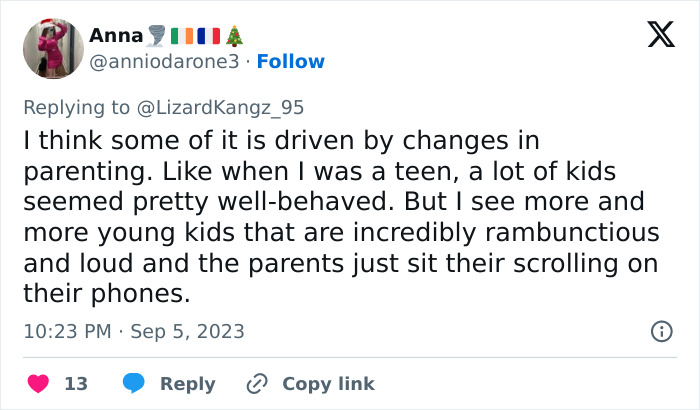The height and width of the screenshot is (410, 700).
Task: Open the display name Anna
Action: tap(116, 36)
